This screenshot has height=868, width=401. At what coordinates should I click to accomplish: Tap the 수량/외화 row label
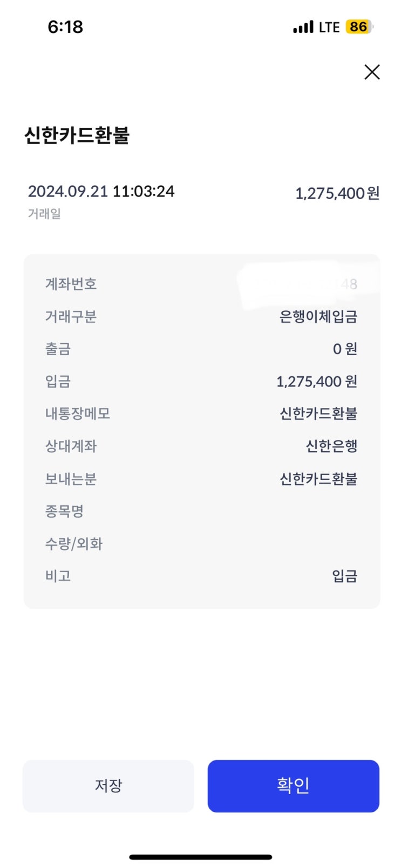coord(74,544)
